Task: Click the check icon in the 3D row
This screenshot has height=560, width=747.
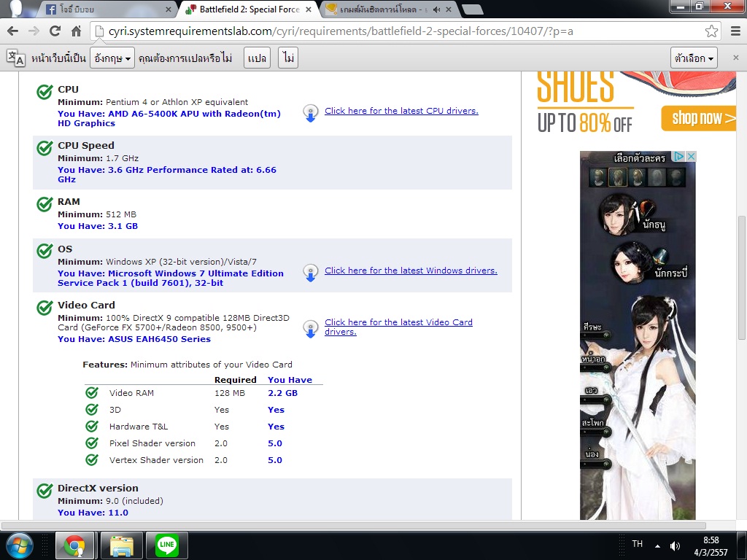Action: tap(91, 409)
